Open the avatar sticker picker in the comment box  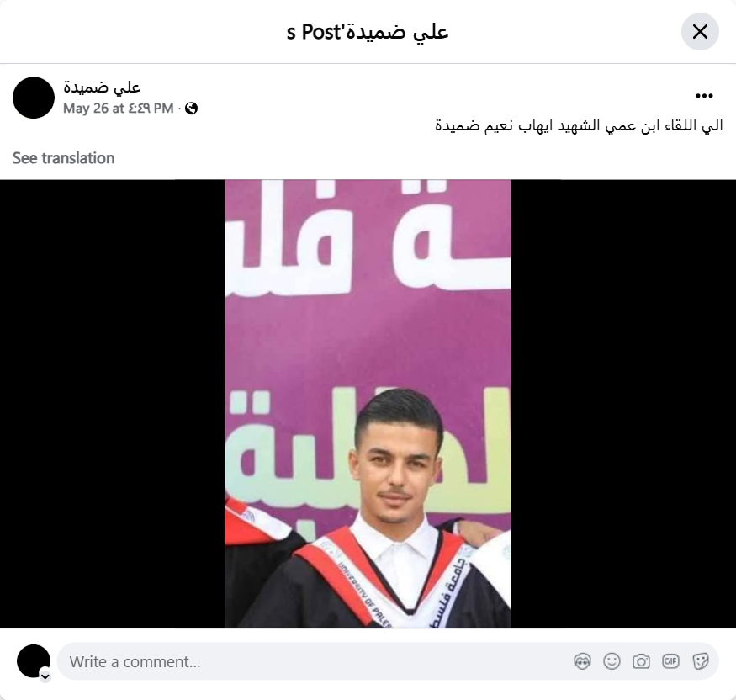tap(582, 661)
